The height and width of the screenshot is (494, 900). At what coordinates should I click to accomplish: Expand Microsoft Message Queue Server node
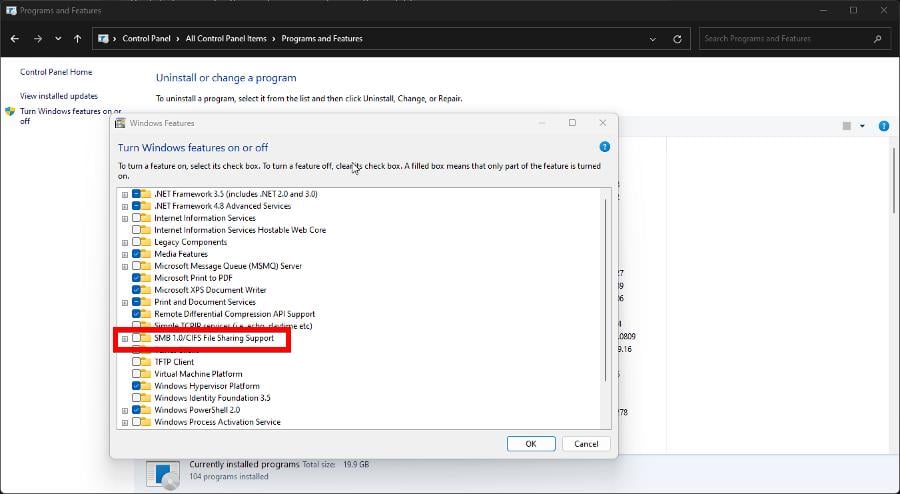tap(125, 267)
